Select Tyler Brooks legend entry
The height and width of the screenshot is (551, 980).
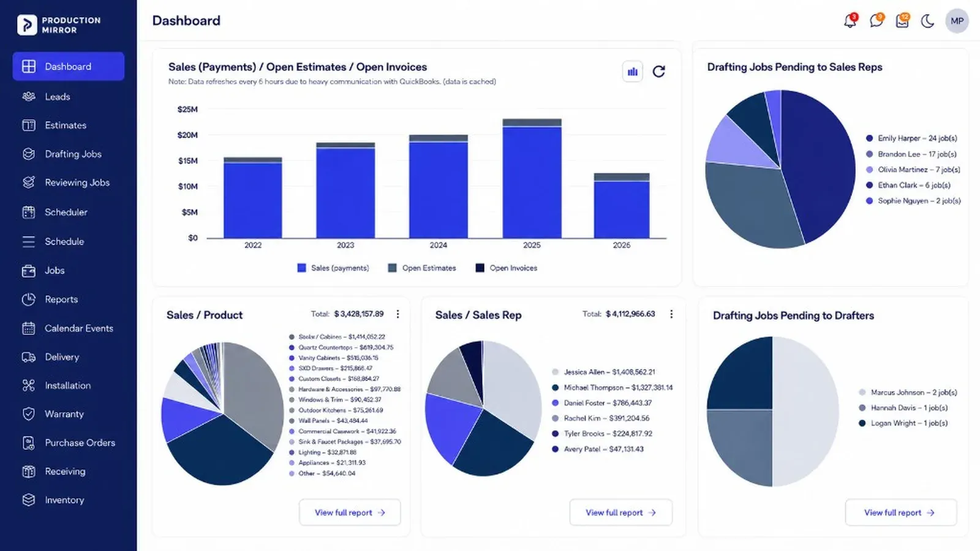click(x=602, y=433)
